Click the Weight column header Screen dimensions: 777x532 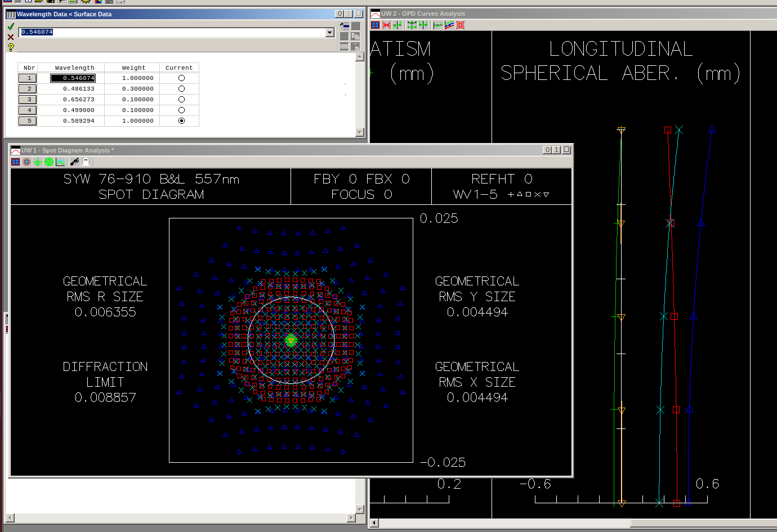(133, 68)
